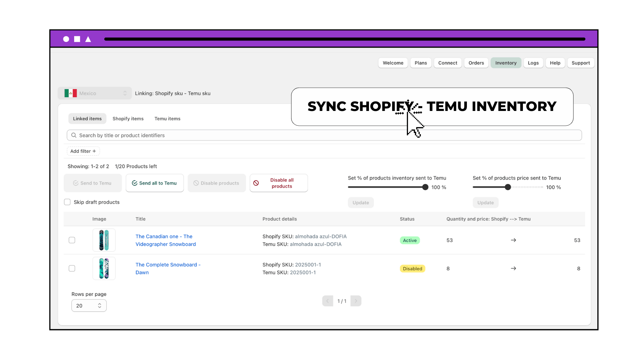Click the Complete Snowboard Dawn thumbnail image
The image size is (644, 362).
pyautogui.click(x=104, y=268)
